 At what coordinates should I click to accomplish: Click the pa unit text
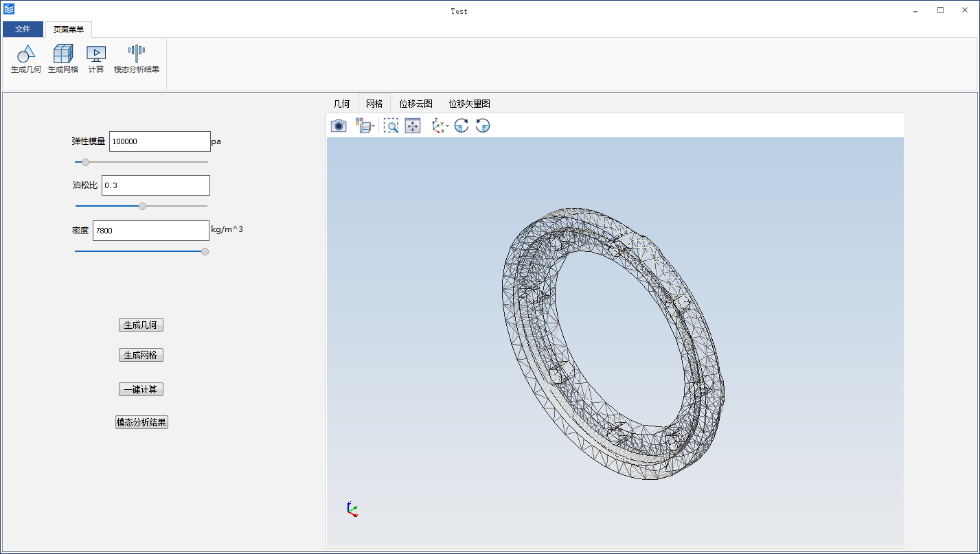click(216, 142)
